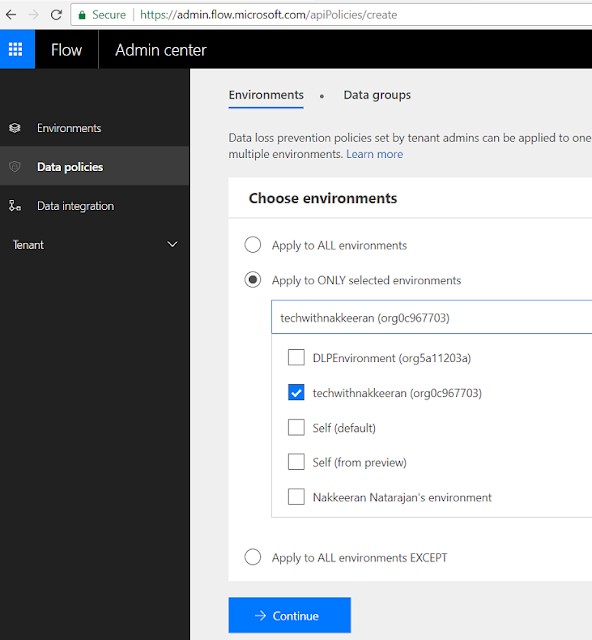This screenshot has width=592, height=640.
Task: Switch to the Data groups tab
Action: (377, 95)
